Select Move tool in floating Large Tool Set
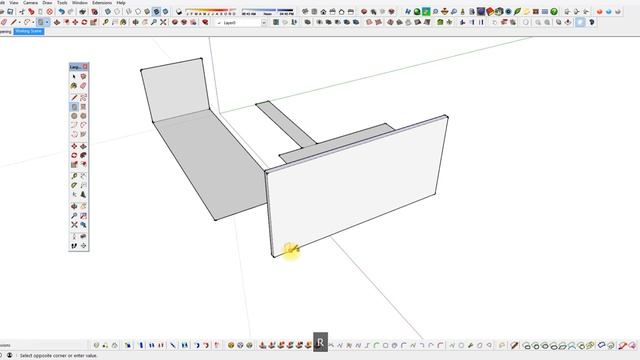The height and width of the screenshot is (360, 640). point(74,146)
